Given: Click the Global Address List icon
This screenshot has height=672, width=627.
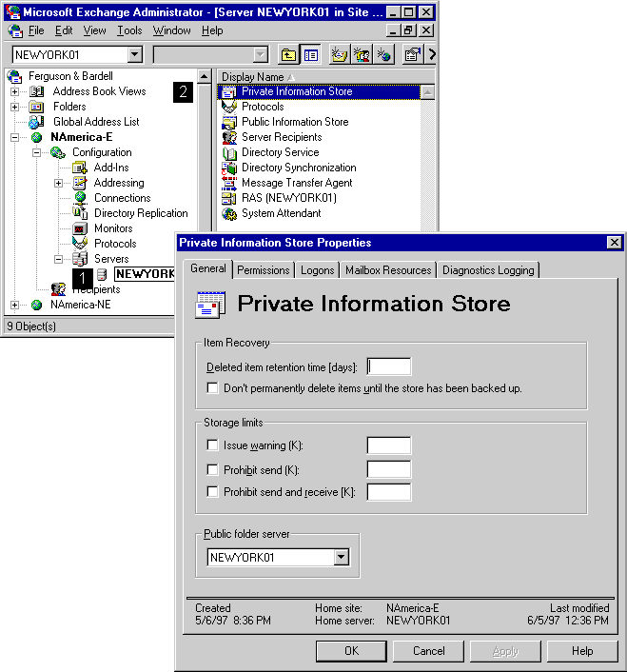Looking at the screenshot, I should [37, 122].
